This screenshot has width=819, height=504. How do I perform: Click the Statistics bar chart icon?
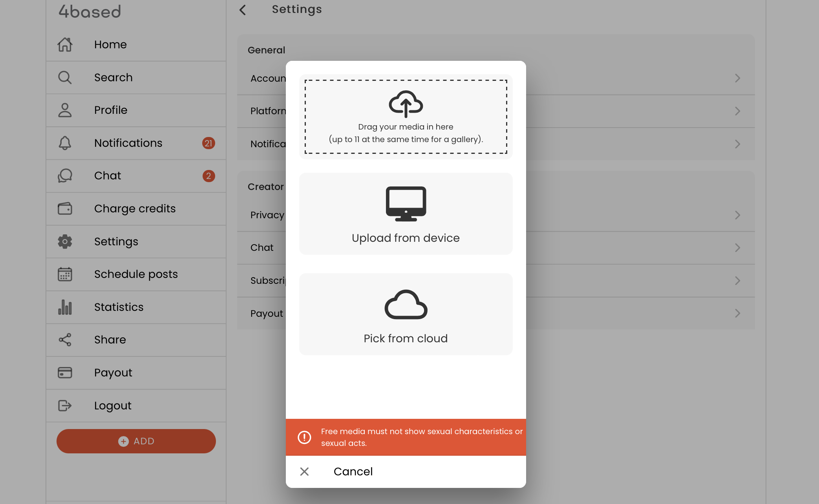click(65, 307)
